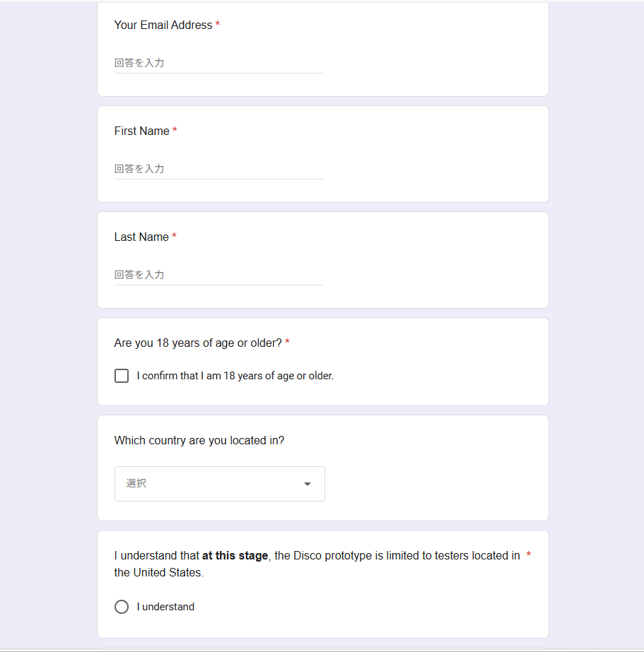Click "Are you 18 years of age or older?" heading

(x=198, y=343)
